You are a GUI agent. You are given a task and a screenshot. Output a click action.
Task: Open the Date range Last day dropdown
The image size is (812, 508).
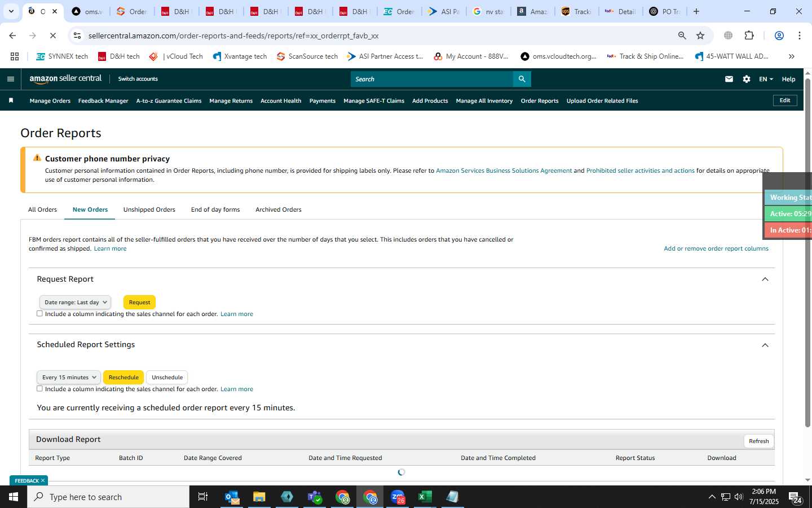coord(75,302)
